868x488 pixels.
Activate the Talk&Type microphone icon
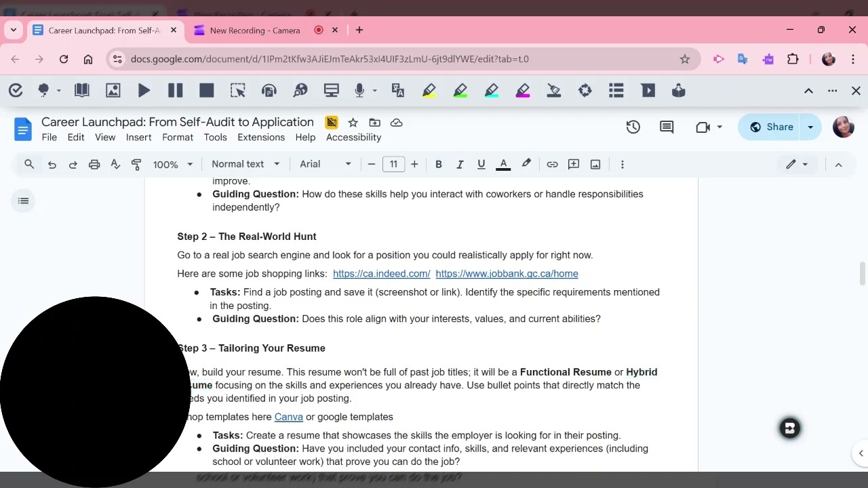coord(359,90)
